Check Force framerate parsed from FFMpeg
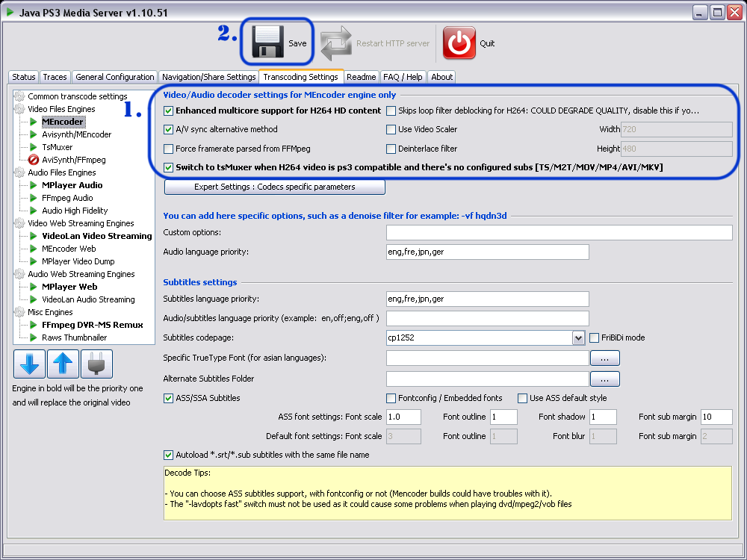The height and width of the screenshot is (560, 747). [168, 149]
